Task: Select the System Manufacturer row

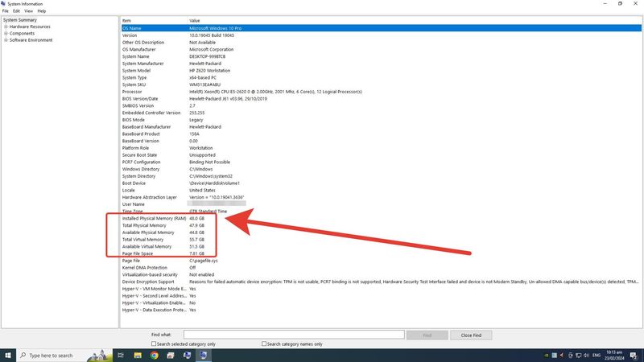Action: [x=381, y=64]
